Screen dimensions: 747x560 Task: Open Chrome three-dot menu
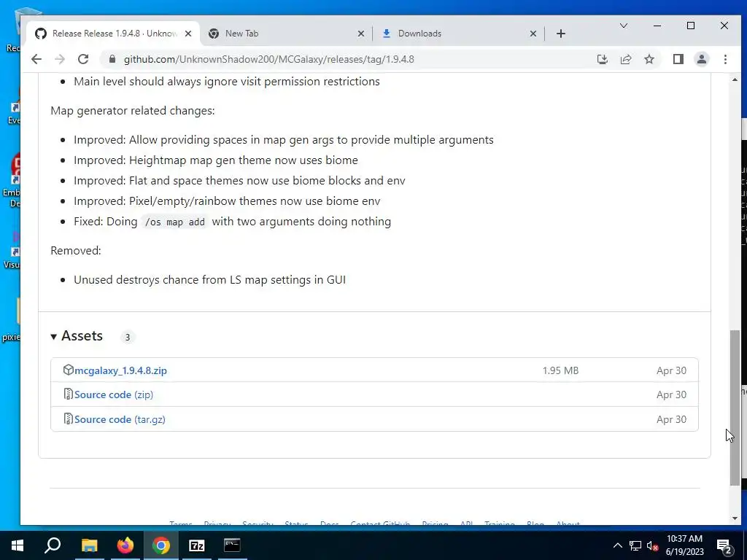tap(725, 59)
